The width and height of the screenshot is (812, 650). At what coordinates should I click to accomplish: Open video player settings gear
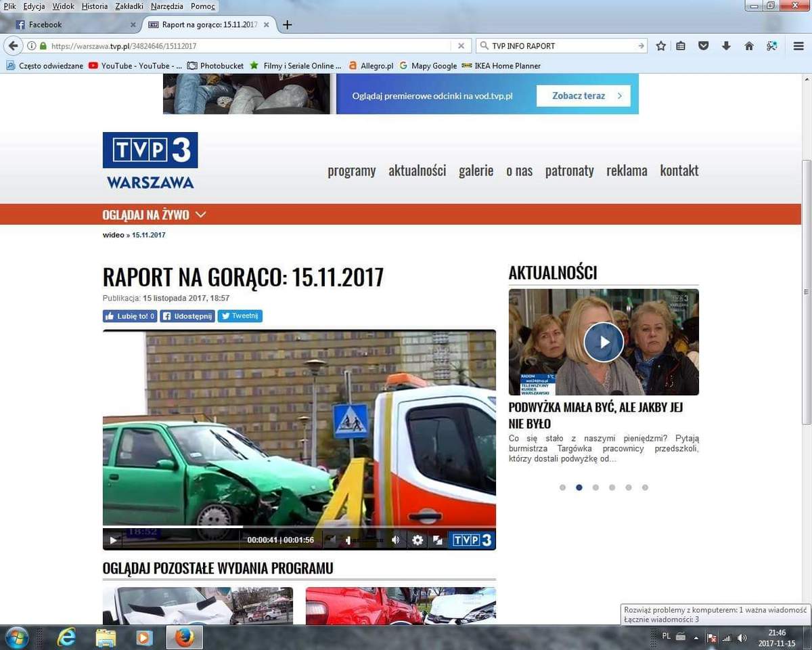click(x=418, y=540)
